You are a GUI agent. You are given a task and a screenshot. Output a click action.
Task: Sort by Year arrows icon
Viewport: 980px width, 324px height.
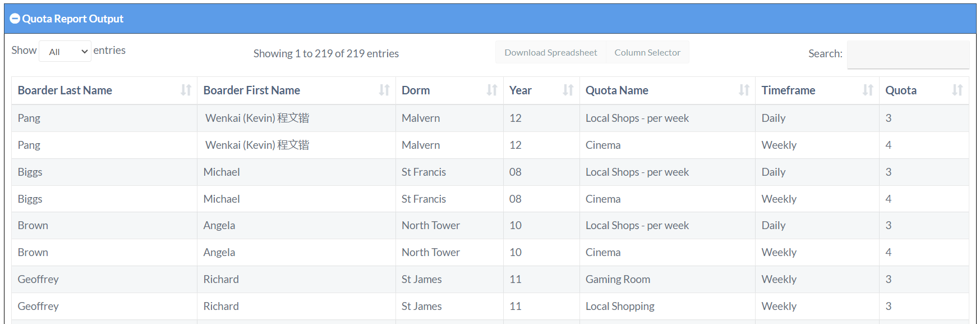coord(568,90)
